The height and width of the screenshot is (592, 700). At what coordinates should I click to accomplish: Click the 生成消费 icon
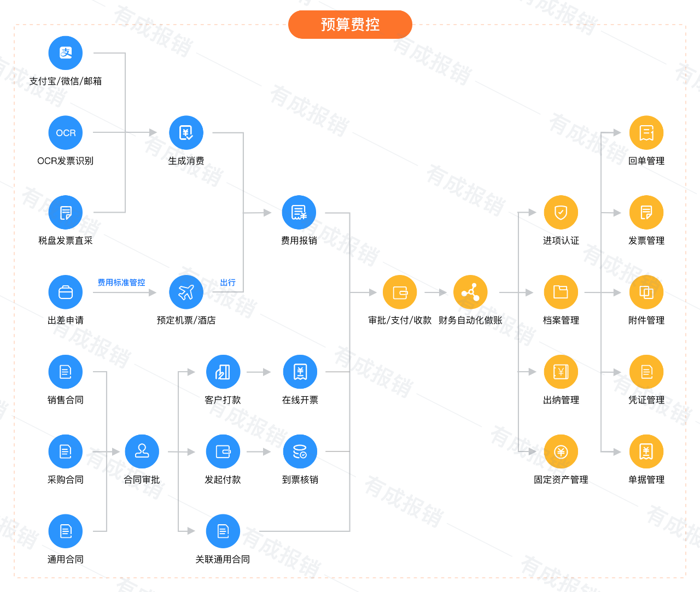[x=186, y=133]
